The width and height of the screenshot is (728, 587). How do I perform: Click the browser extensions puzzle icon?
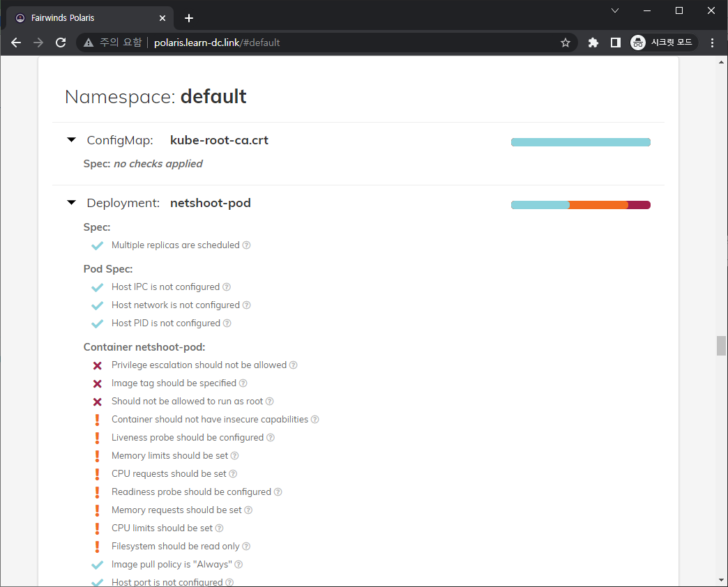coord(593,43)
